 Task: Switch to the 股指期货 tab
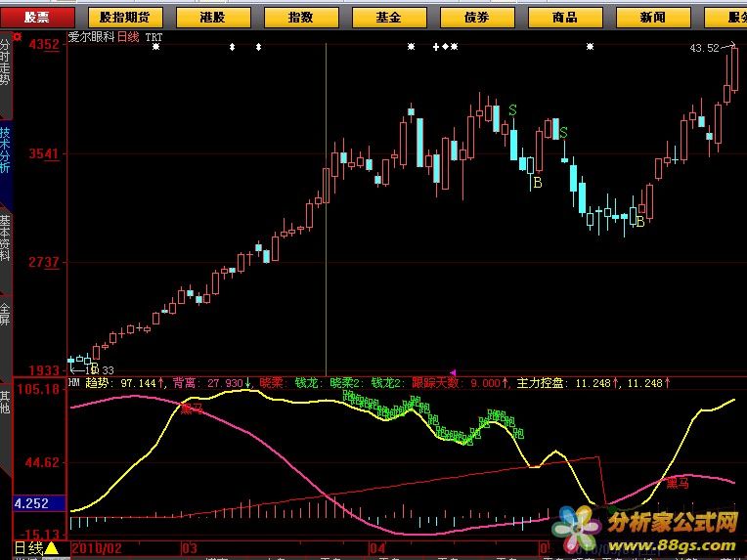[125, 17]
